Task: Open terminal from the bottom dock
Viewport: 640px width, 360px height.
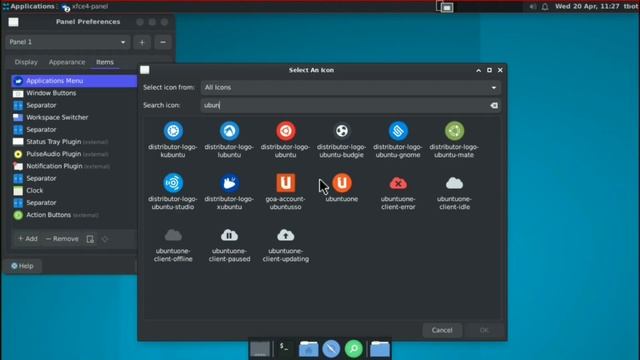Action: (284, 348)
